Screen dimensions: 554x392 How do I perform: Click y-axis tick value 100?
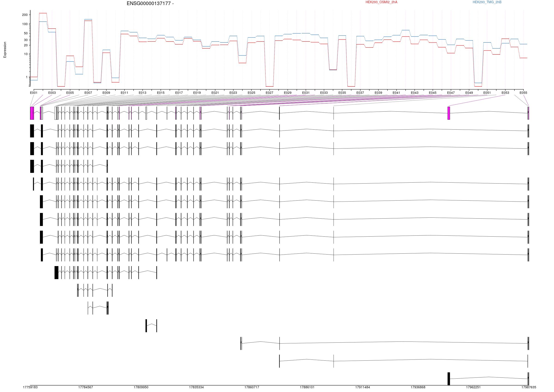[x=25, y=24]
